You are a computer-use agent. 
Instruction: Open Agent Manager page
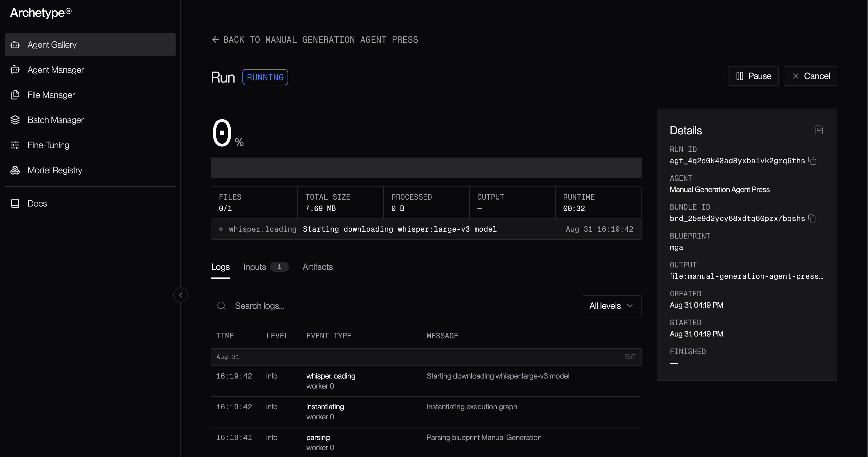(x=90, y=69)
